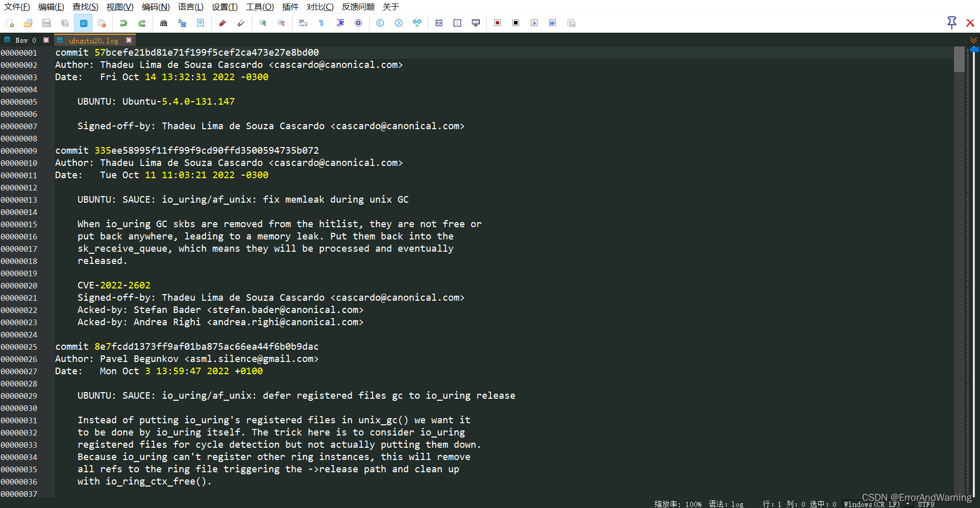Click the bookmark star icon

pyautogui.click(x=201, y=23)
